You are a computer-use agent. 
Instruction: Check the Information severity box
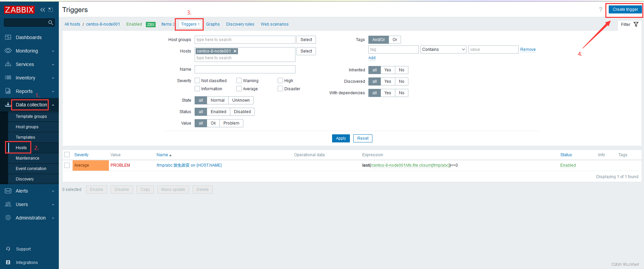pos(198,89)
